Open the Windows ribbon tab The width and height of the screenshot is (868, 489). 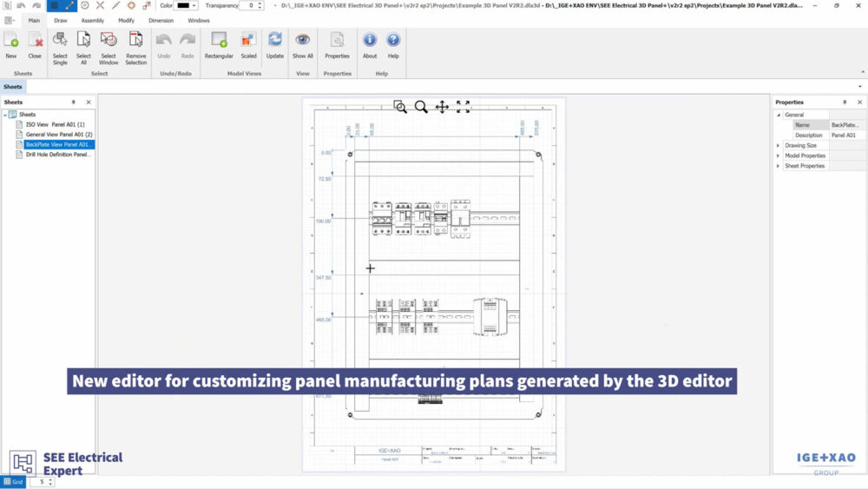coord(198,21)
